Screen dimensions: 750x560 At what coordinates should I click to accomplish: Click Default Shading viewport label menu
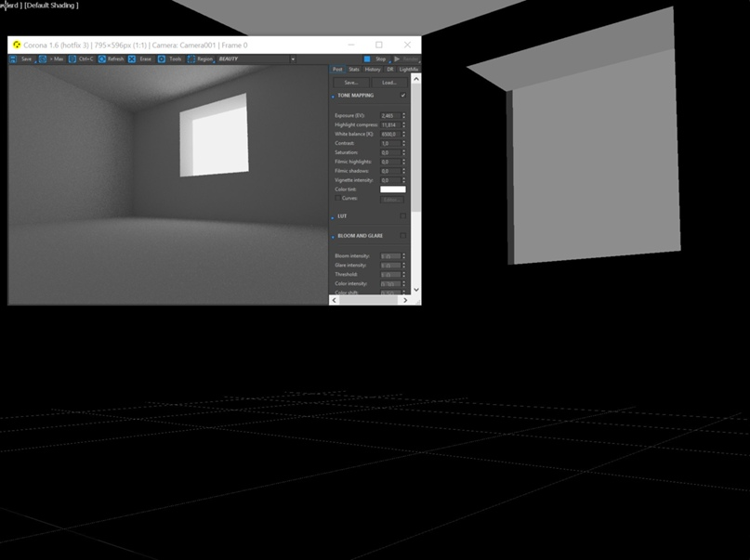[x=51, y=6]
